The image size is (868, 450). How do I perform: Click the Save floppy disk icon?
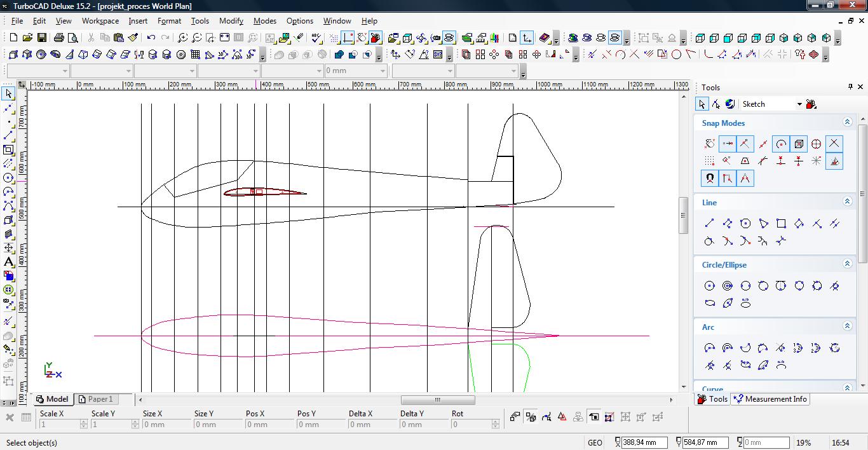click(42, 38)
